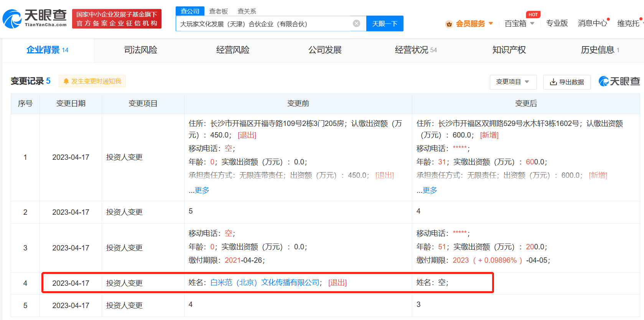Click the 天眼一下 search button
The width and height of the screenshot is (644, 320).
[x=385, y=23]
